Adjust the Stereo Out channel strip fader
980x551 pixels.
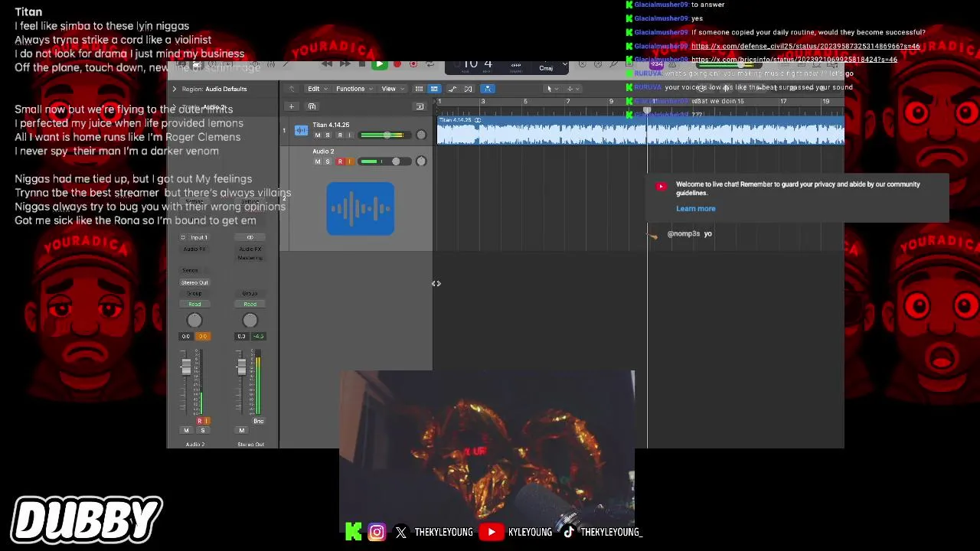[241, 367]
